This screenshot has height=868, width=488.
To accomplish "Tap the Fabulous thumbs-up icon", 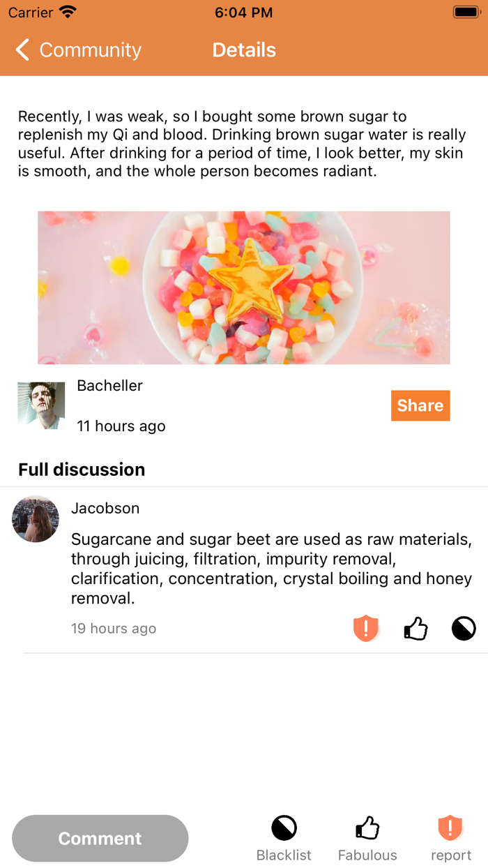I will tap(367, 828).
